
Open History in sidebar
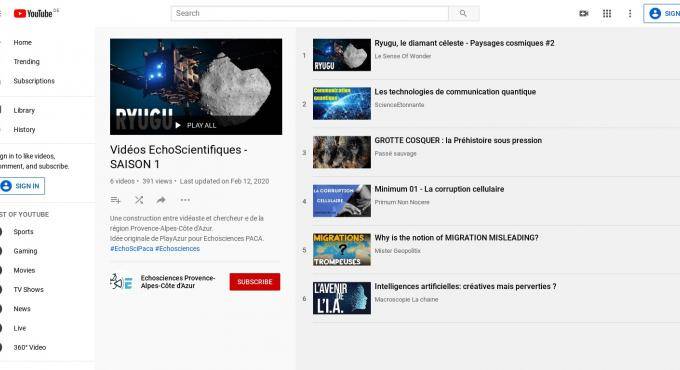(24, 130)
